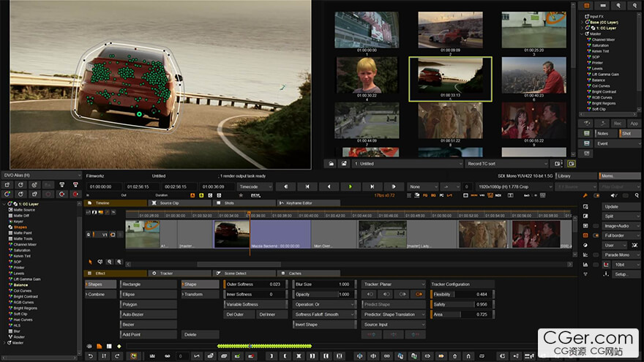
Task: Click the yellow diamond keyframe icon
Action: pyautogui.click(x=119, y=347)
